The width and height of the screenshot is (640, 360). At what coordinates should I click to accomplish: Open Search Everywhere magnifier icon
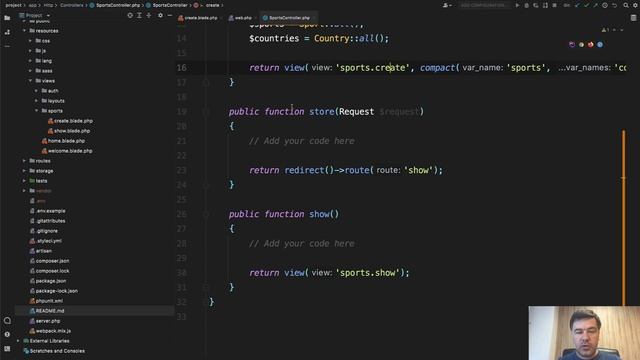[626, 5]
